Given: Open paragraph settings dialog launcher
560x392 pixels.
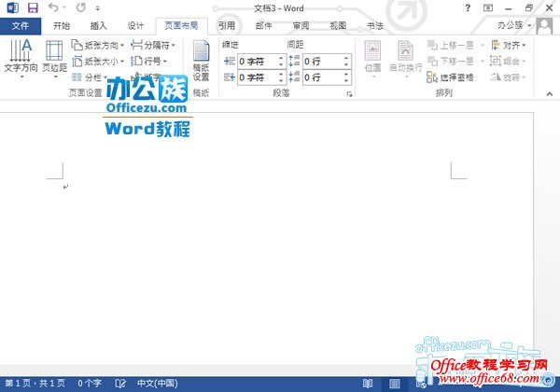Looking at the screenshot, I should pyautogui.click(x=349, y=94).
